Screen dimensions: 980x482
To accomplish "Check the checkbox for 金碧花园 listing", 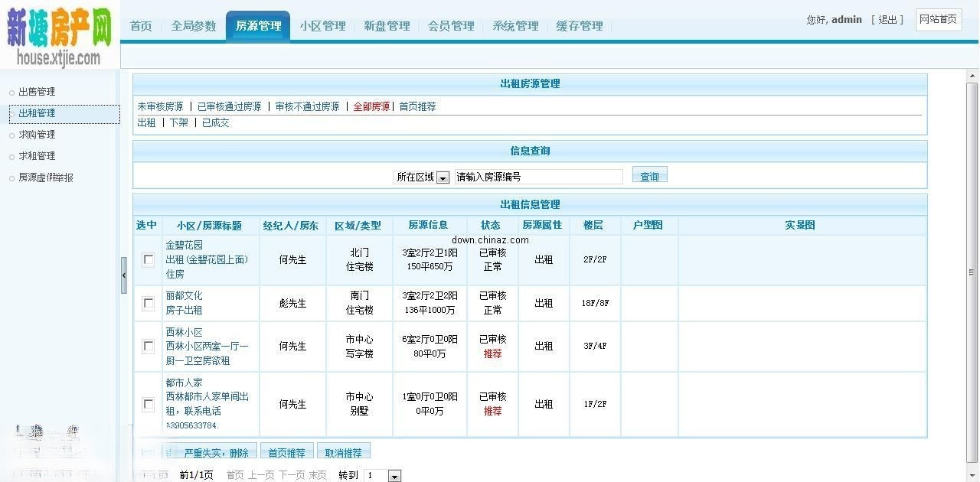I will 148,259.
